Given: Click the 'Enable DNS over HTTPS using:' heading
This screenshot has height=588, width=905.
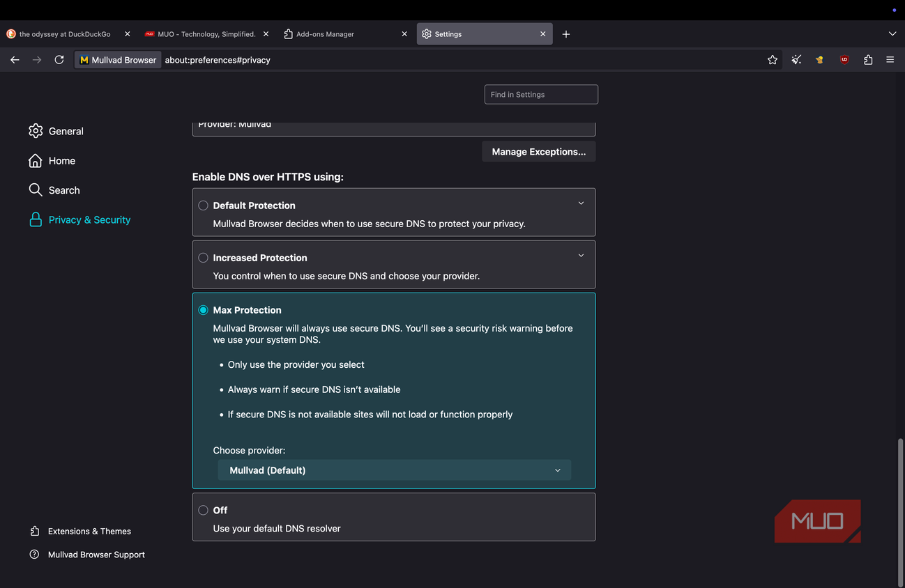Looking at the screenshot, I should (x=268, y=177).
